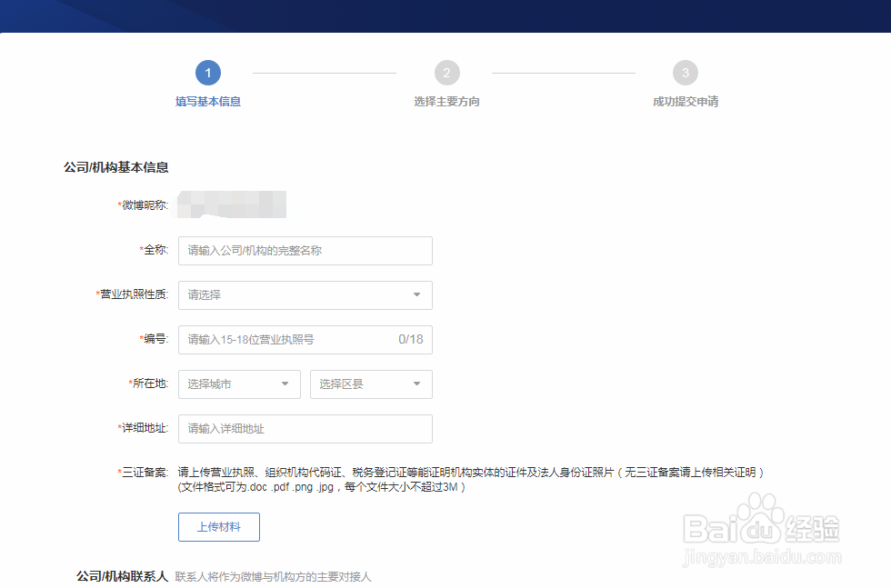Open the 选择区县 district selector

click(x=371, y=384)
